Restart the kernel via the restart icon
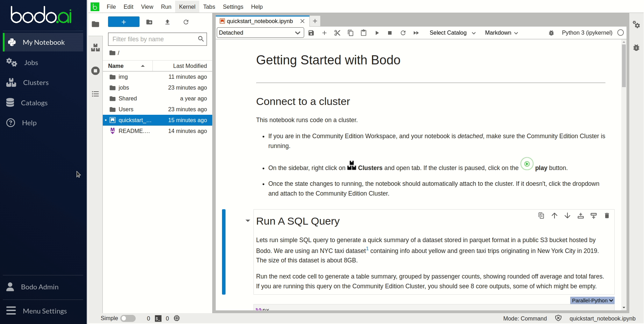644x324 pixels. click(x=403, y=33)
